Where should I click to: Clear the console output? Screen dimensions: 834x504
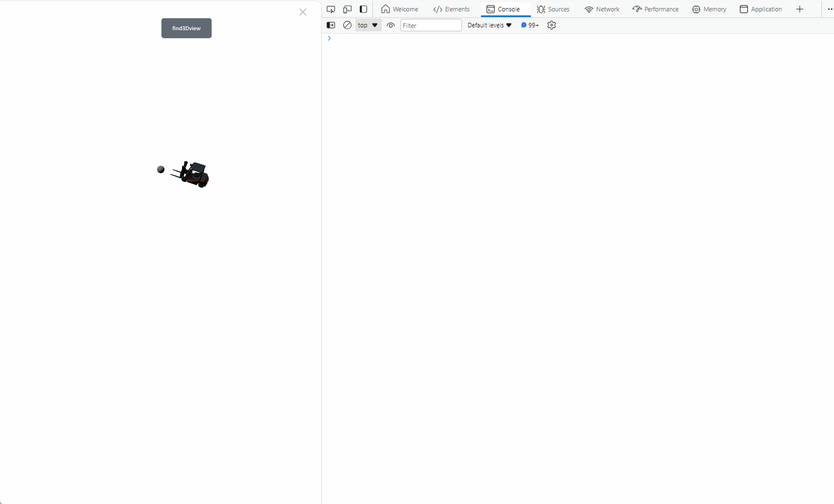(x=347, y=25)
